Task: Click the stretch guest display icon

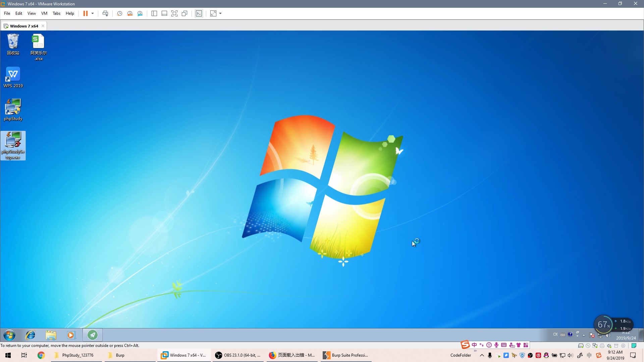Action: pos(213,13)
